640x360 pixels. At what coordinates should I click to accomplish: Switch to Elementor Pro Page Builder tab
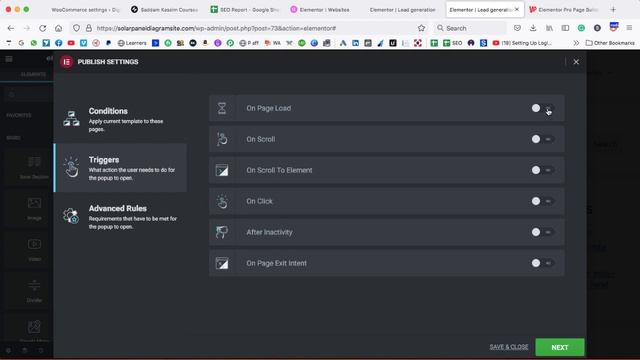[x=563, y=9]
